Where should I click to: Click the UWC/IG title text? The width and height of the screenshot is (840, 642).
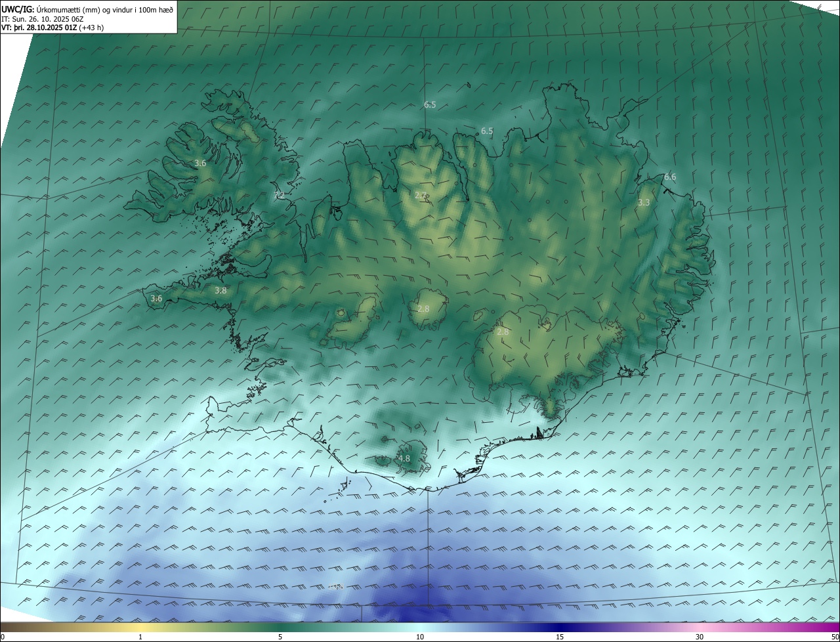18,9
